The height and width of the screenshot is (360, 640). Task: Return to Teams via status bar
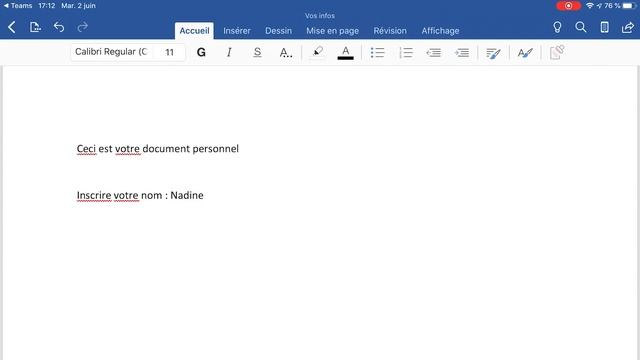18,6
